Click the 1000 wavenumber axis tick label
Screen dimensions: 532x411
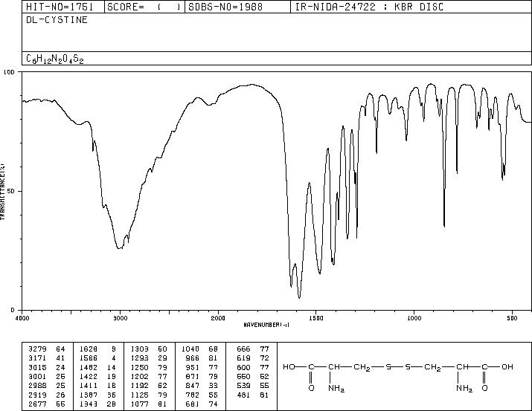[414, 318]
